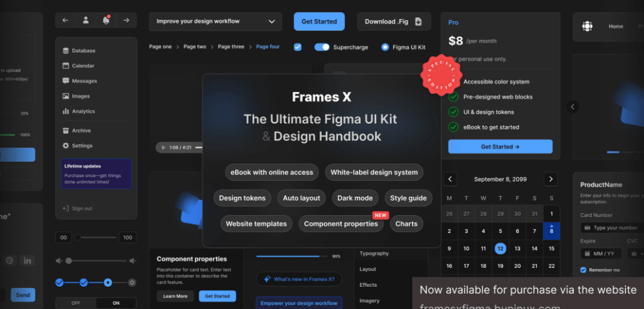The image size is (644, 309).
Task: Click the blue Get Started button at top
Action: 319,22
